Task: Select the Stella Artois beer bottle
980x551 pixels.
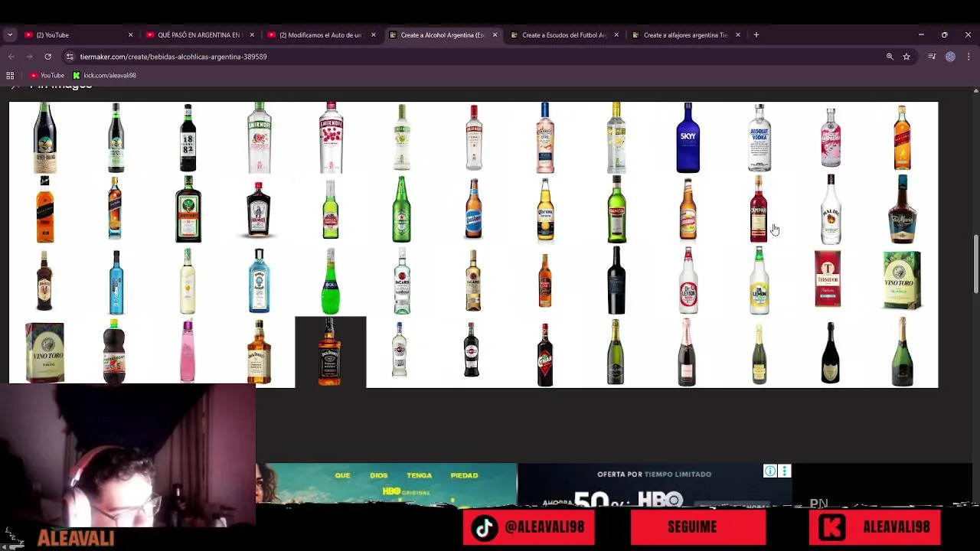Action: click(331, 209)
